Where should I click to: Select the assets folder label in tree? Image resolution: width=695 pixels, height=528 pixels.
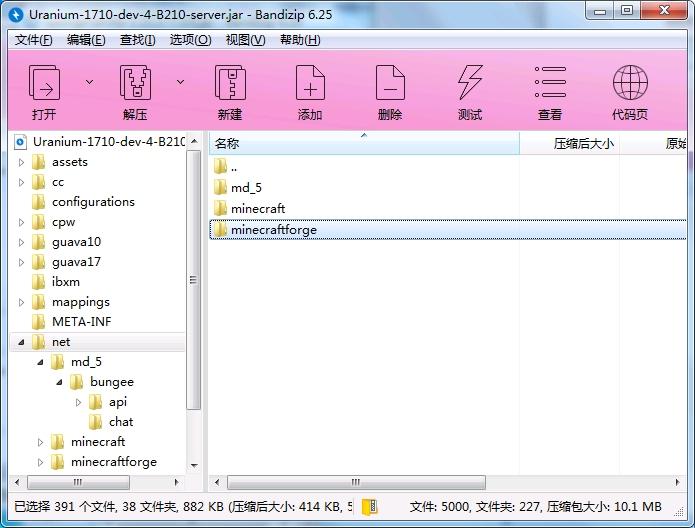pyautogui.click(x=70, y=162)
